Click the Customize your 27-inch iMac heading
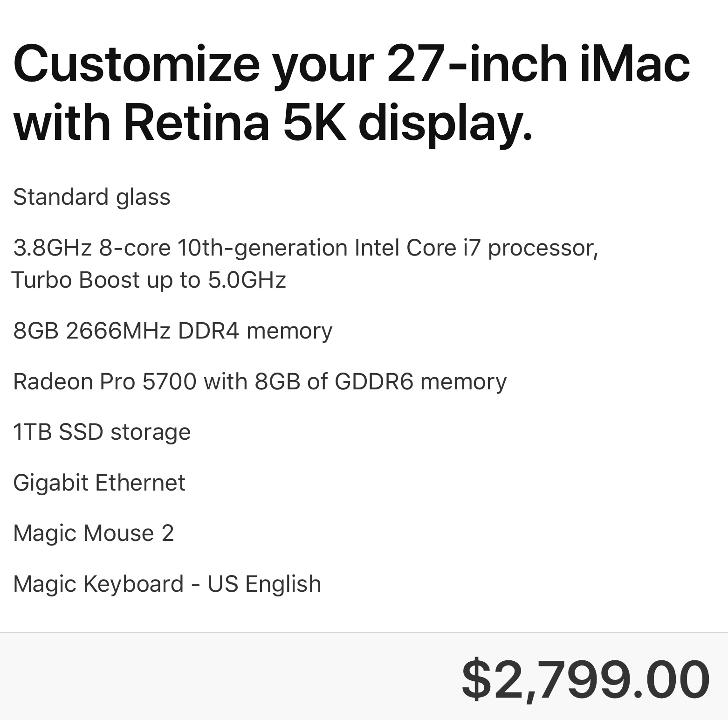Image resolution: width=728 pixels, height=720 pixels. click(x=352, y=63)
